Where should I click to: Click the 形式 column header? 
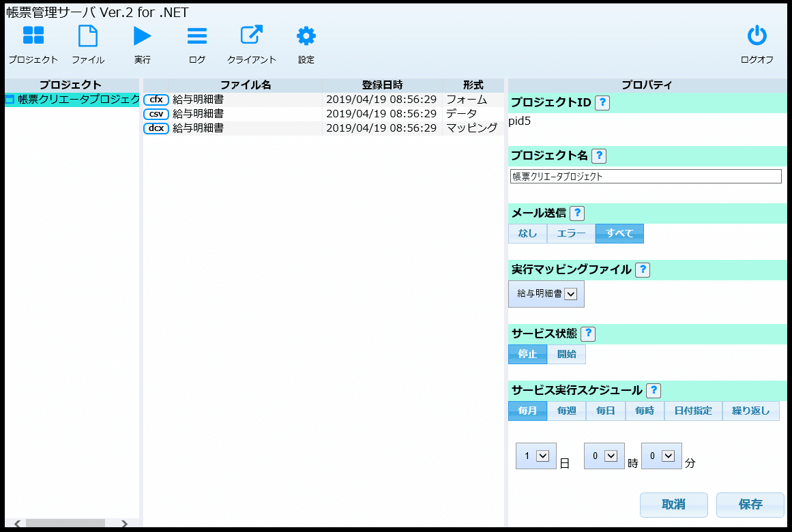point(473,85)
